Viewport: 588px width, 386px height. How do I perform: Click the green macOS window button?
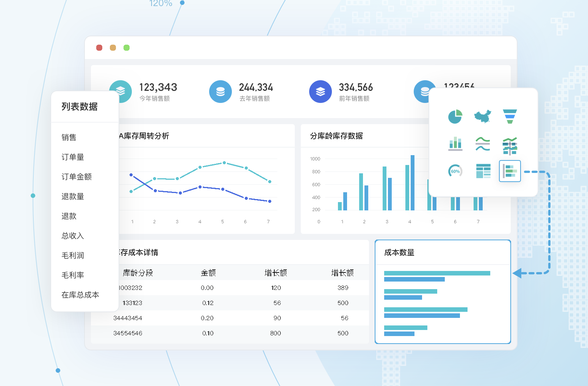point(126,48)
